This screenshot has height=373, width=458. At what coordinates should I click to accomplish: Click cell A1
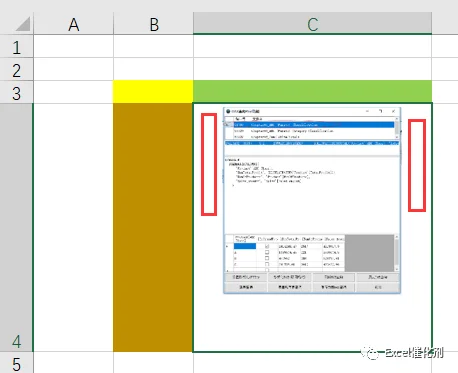tap(74, 46)
